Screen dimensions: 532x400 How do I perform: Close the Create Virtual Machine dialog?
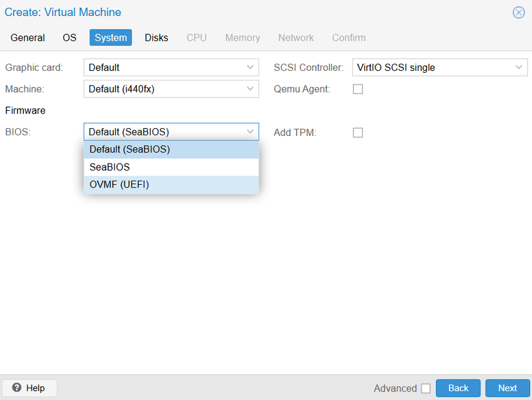tap(518, 12)
